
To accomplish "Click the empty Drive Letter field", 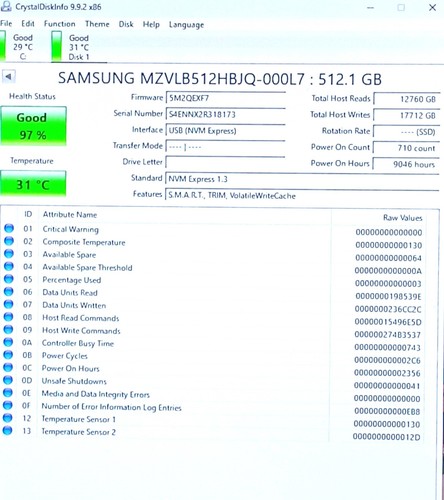I will tap(225, 163).
